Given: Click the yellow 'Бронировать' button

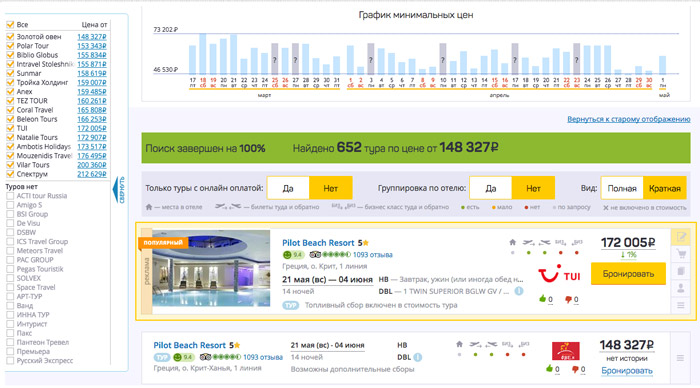Looking at the screenshot, I should tap(628, 274).
